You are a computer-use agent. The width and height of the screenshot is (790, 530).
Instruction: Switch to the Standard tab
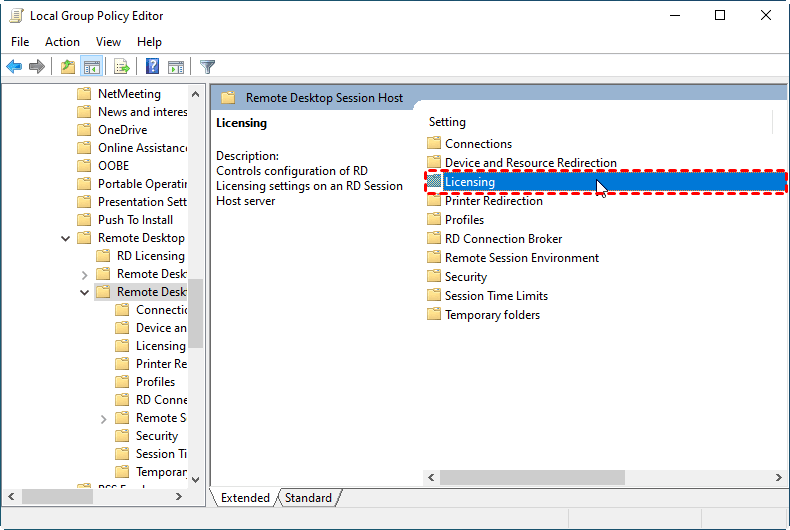click(x=308, y=497)
